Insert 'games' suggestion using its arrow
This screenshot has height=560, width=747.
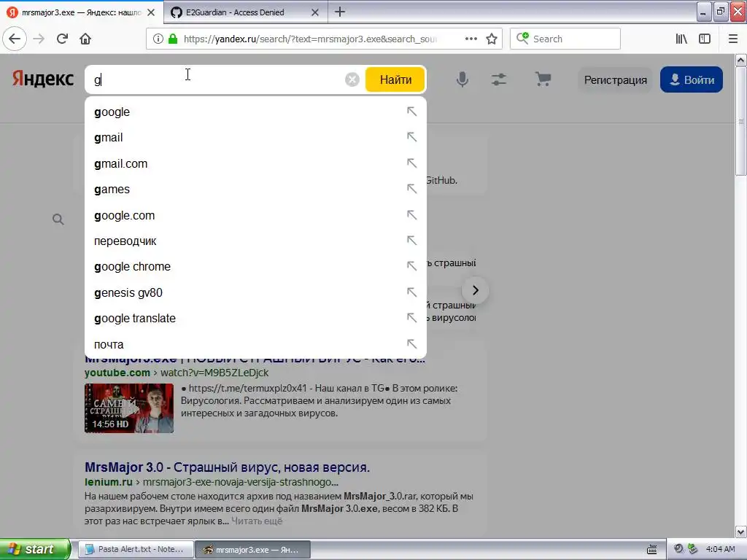[x=411, y=189]
